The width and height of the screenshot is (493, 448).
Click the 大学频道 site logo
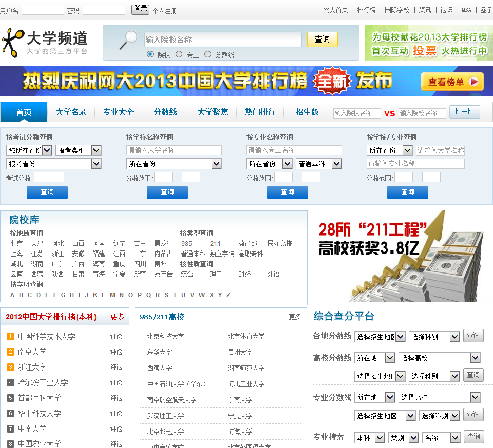pyautogui.click(x=44, y=43)
